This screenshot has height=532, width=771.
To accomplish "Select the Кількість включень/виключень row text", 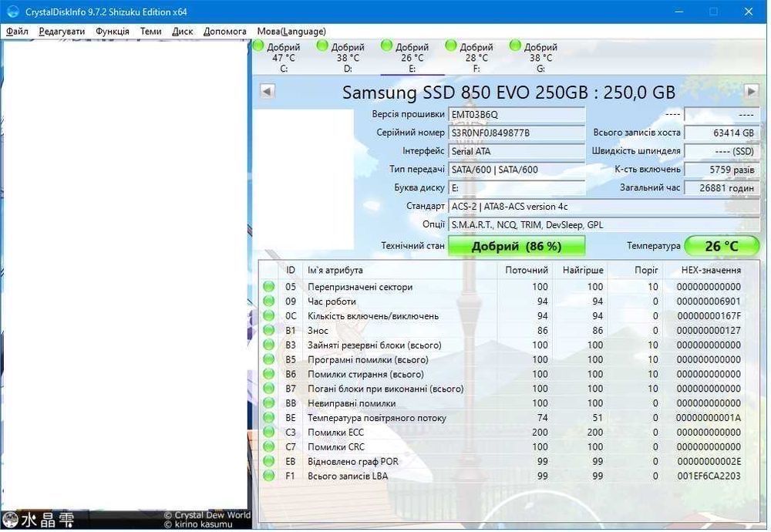I will click(373, 315).
